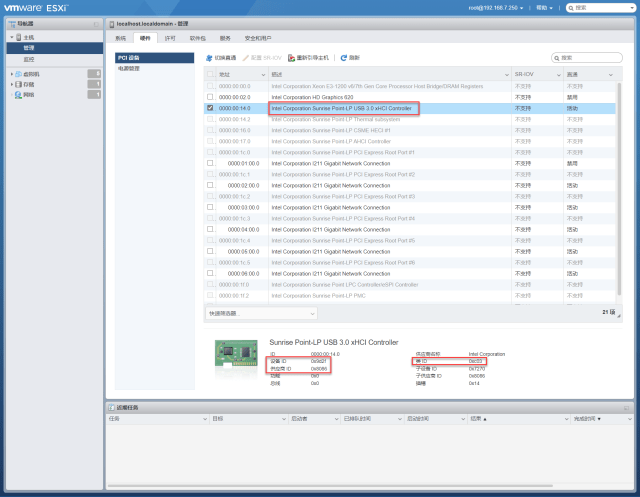
Task: Click the Navigator panel icon
Action: point(12,24)
